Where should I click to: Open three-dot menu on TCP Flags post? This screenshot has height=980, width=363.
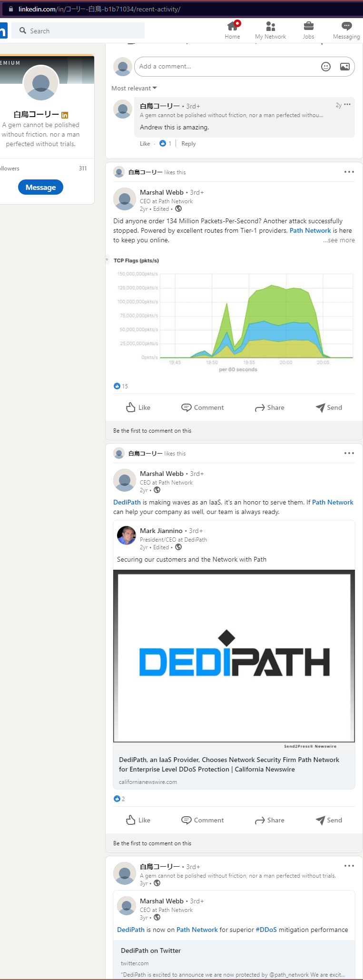(349, 172)
